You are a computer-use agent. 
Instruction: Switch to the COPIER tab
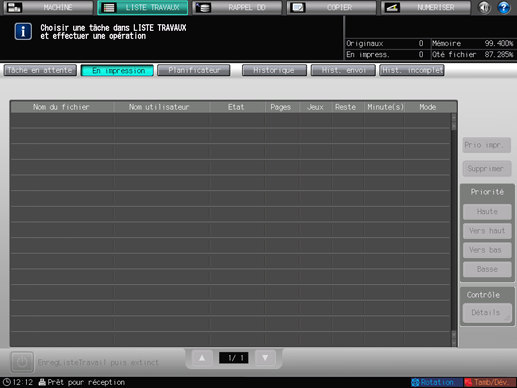coord(331,7)
